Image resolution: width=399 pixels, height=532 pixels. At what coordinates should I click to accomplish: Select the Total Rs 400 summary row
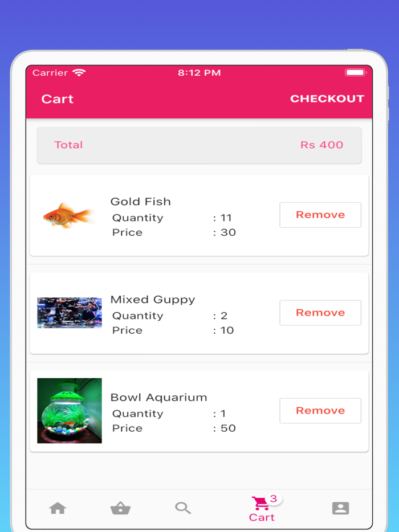pyautogui.click(x=199, y=145)
